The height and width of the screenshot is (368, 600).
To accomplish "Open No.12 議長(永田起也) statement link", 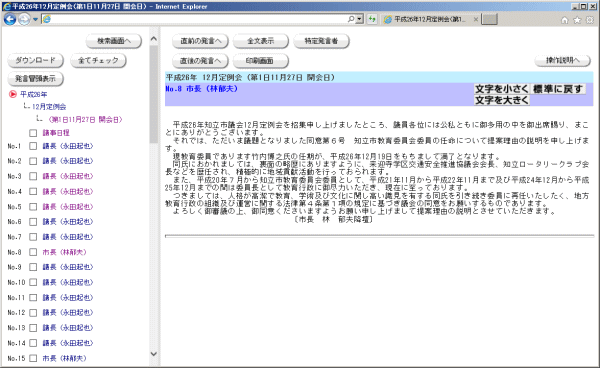I will [68, 313].
